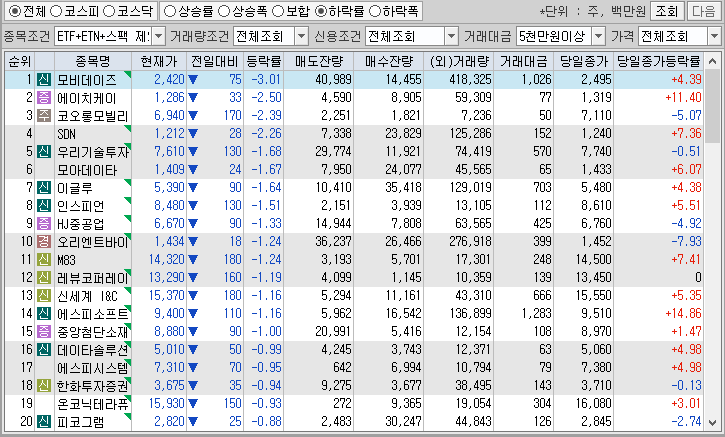Click the down arrow icon in SDN row

point(193,134)
